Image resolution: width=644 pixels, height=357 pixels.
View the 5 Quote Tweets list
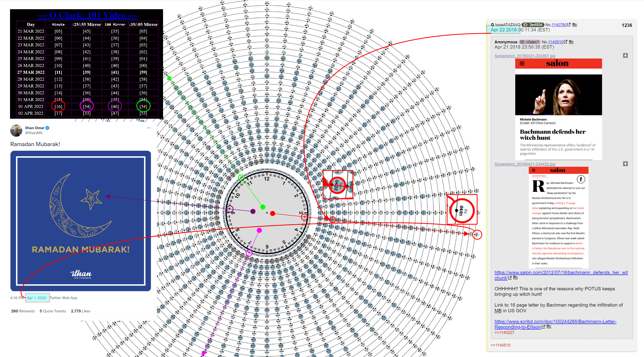53,311
